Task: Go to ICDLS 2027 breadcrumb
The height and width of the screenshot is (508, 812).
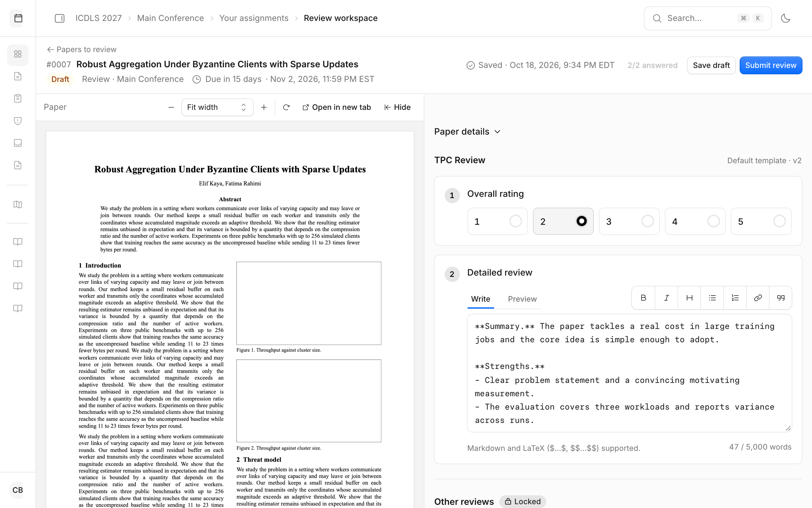Action: pyautogui.click(x=99, y=18)
